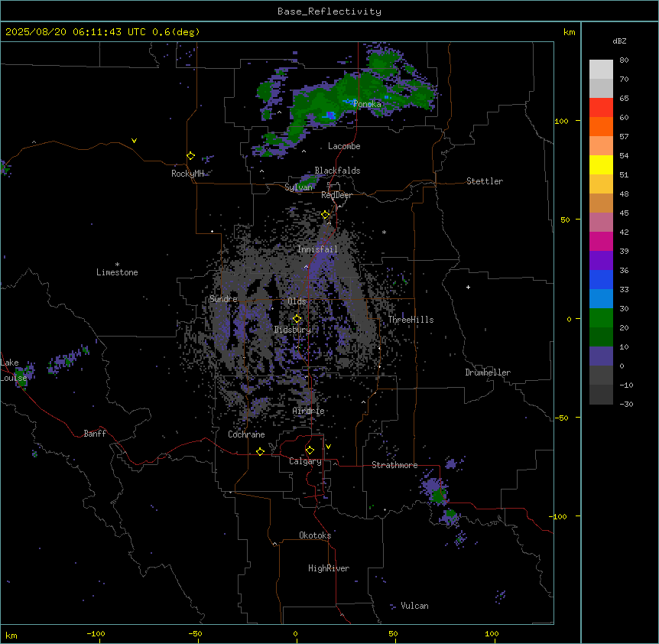Click the dBZ legend heading
The width and height of the screenshot is (659, 644).
click(619, 41)
